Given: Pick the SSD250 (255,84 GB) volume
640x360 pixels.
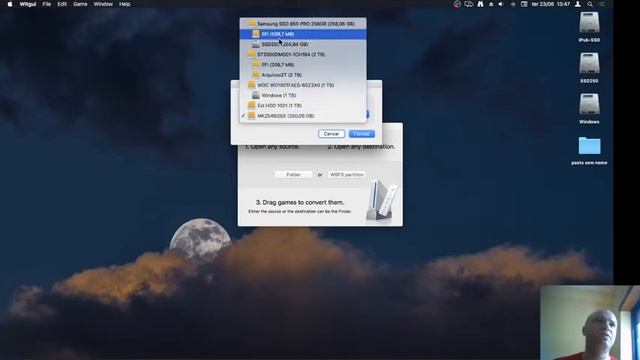Looking at the screenshot, I should pyautogui.click(x=302, y=44).
